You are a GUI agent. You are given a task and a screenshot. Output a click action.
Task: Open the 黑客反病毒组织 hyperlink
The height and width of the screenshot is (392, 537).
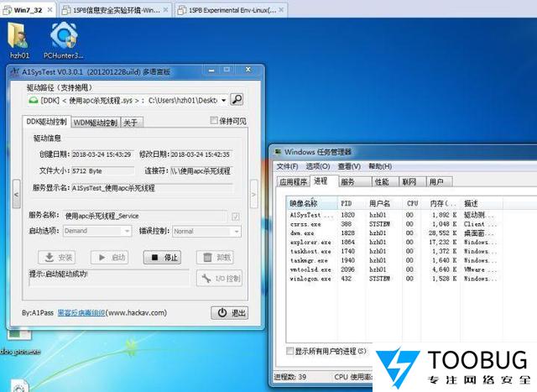(x=81, y=312)
